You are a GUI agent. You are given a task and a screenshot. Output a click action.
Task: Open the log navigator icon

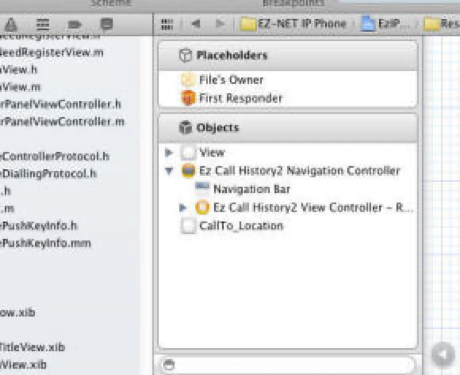tap(107, 24)
